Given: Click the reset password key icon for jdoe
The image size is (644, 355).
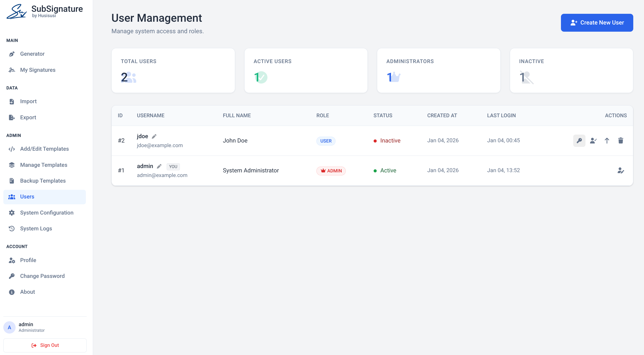Looking at the screenshot, I should (x=579, y=140).
